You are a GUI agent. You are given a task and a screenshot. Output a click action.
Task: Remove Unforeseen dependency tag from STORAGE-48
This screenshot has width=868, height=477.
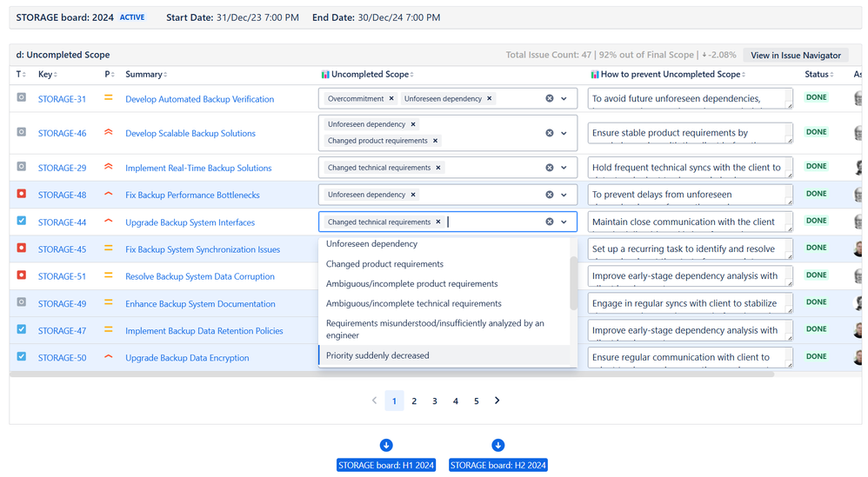pos(413,195)
